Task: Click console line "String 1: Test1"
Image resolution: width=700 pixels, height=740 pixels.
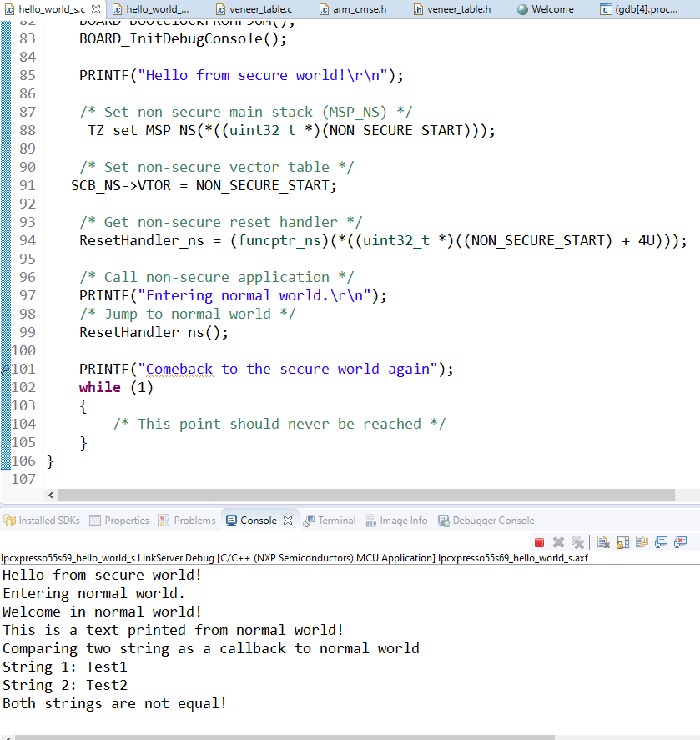Action: 65,667
